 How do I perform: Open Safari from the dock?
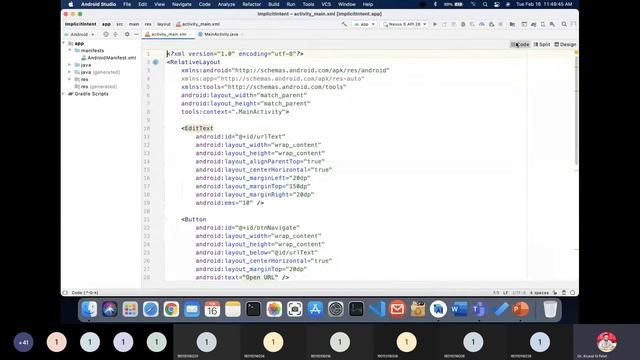coord(151,309)
